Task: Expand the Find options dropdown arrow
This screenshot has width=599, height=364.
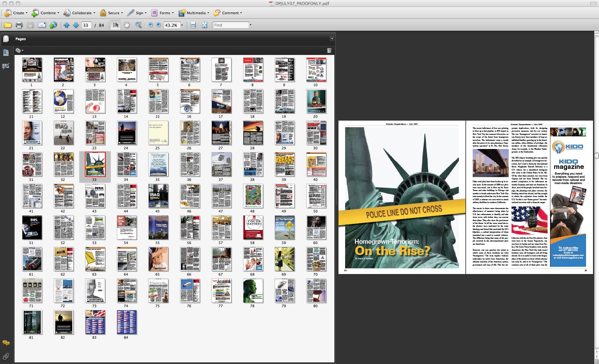Action: coord(250,25)
